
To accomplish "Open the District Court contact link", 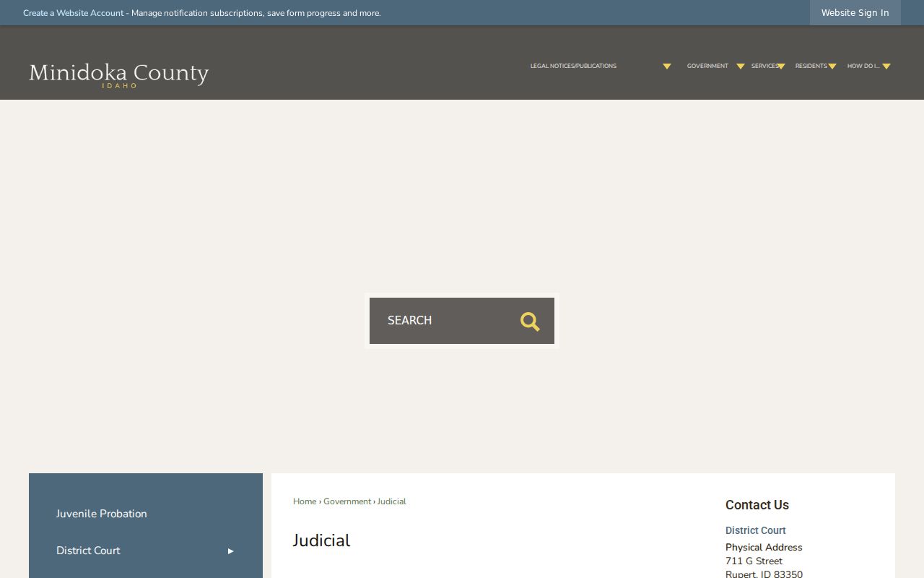I will coord(755,530).
